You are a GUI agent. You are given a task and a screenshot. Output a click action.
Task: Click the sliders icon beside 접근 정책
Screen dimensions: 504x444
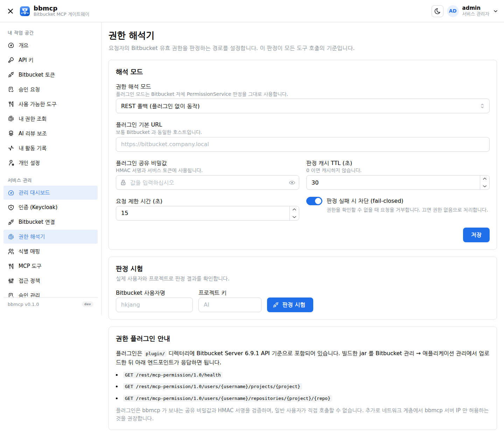[x=11, y=281]
